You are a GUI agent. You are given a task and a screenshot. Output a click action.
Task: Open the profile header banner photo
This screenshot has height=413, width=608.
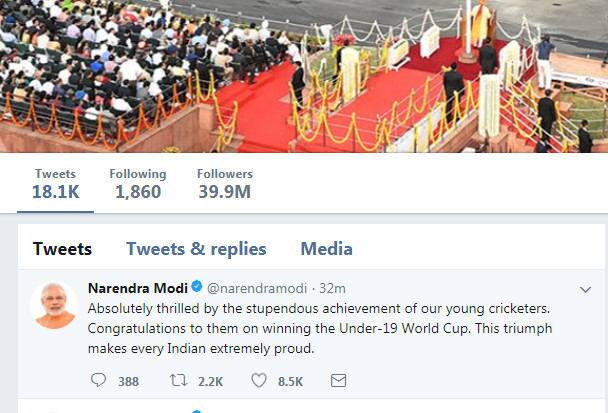(x=304, y=76)
